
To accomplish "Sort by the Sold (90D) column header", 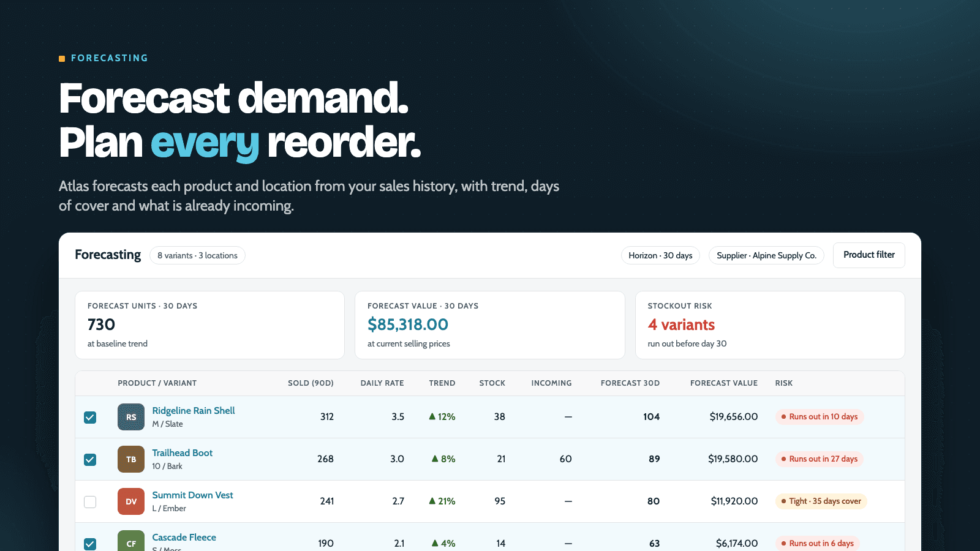I will [x=311, y=383].
